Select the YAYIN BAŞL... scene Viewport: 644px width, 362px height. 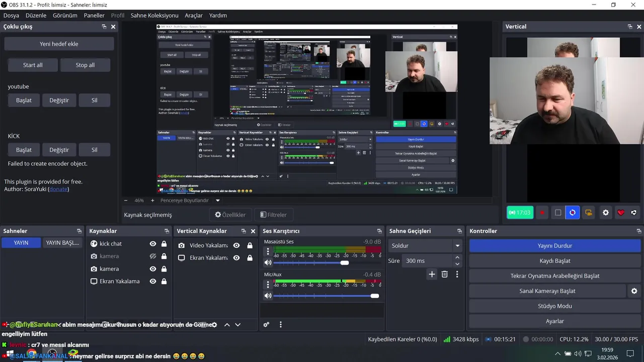pos(62,243)
